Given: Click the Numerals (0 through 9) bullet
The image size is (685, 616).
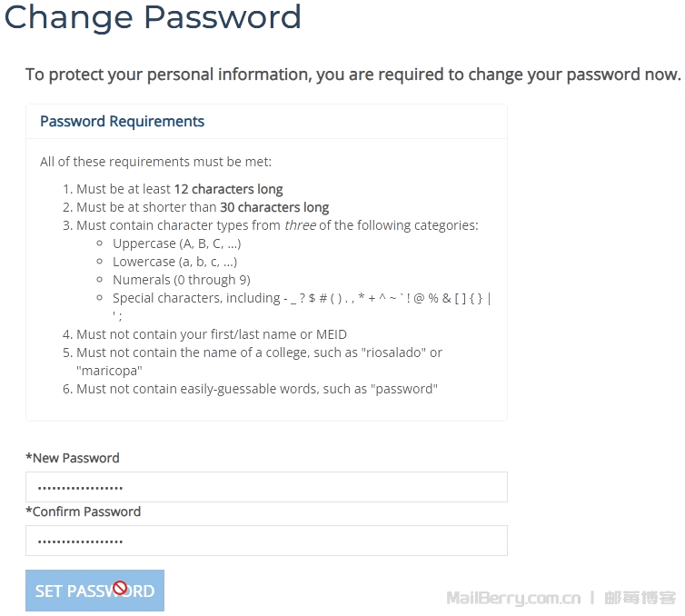Looking at the screenshot, I should point(182,280).
